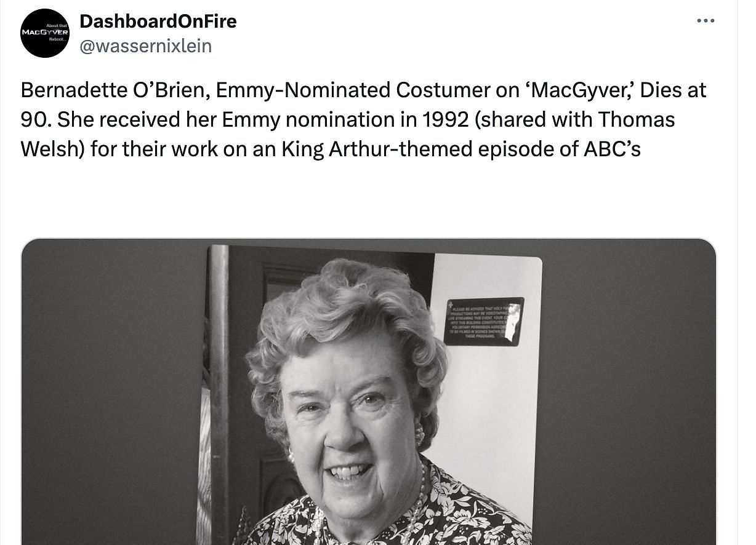Click the woman's face in the photo

click(346, 418)
